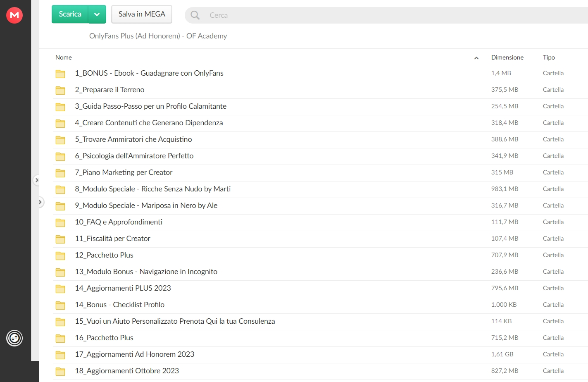Click folder icon for 8_Modulo Speciale Ricche Senza Nudo
The height and width of the screenshot is (382, 588).
60,189
